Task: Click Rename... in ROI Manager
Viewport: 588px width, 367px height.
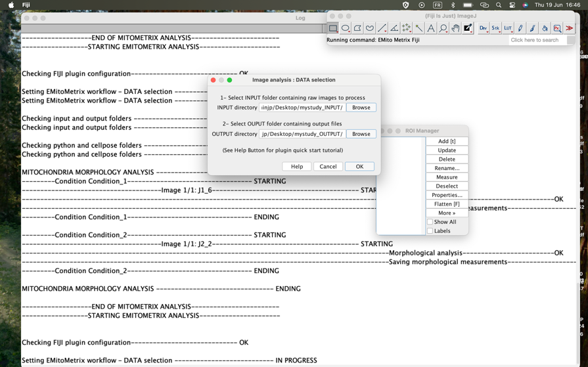Action: [x=447, y=168]
